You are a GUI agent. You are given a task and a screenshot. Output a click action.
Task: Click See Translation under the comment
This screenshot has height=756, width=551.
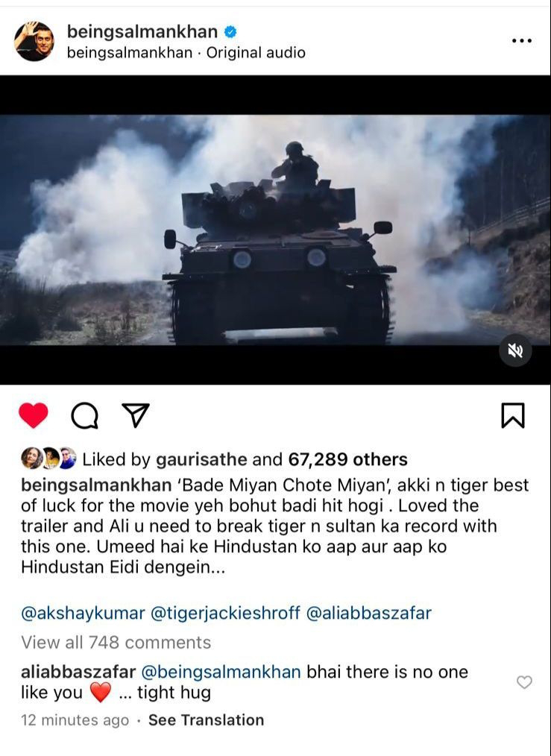click(206, 720)
